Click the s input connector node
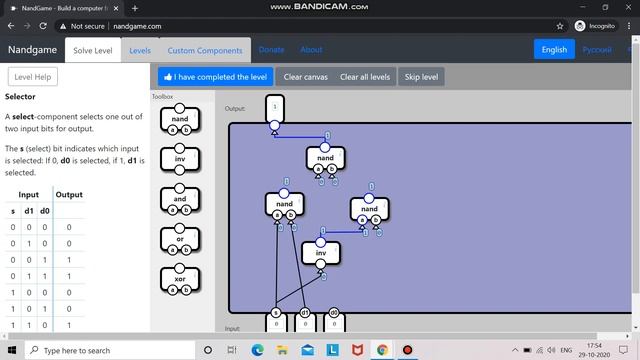 [276, 313]
